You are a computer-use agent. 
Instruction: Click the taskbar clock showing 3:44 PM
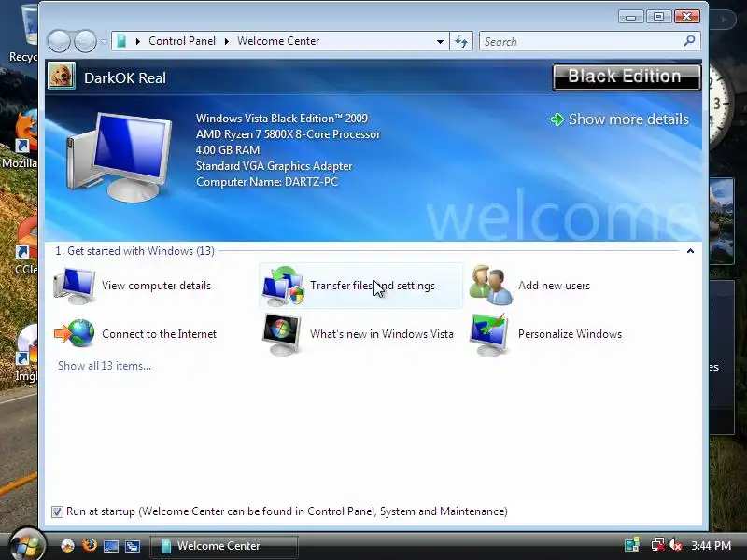point(711,545)
